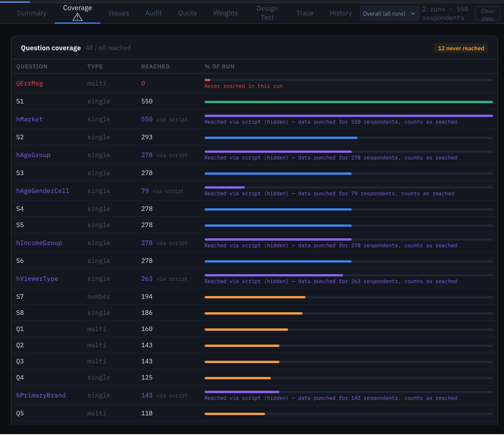Click the Q2 question label
Viewport: 504px width, 435px height.
[x=20, y=345]
